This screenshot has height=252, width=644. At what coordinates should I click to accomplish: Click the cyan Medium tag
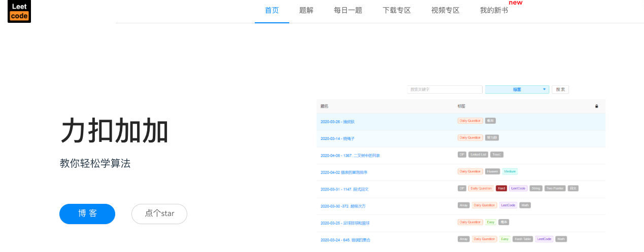tap(510, 171)
